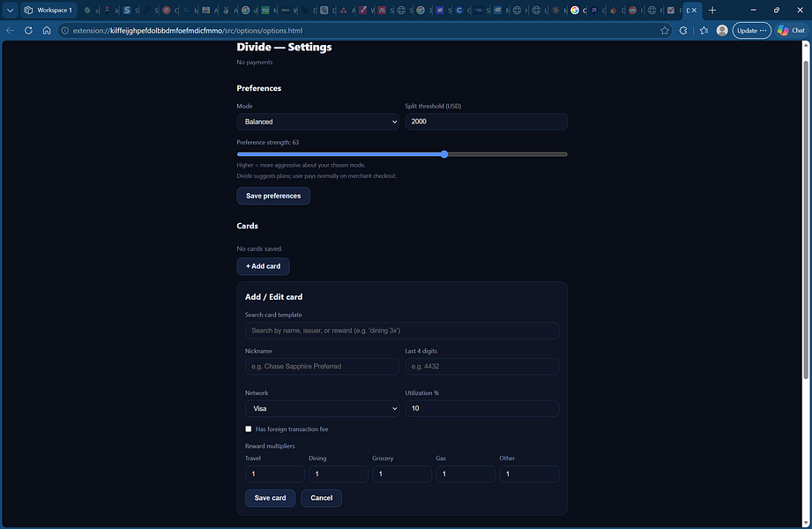Switch to the tab with purple R icon
Image resolution: width=812 pixels, height=529 pixels.
click(594, 11)
